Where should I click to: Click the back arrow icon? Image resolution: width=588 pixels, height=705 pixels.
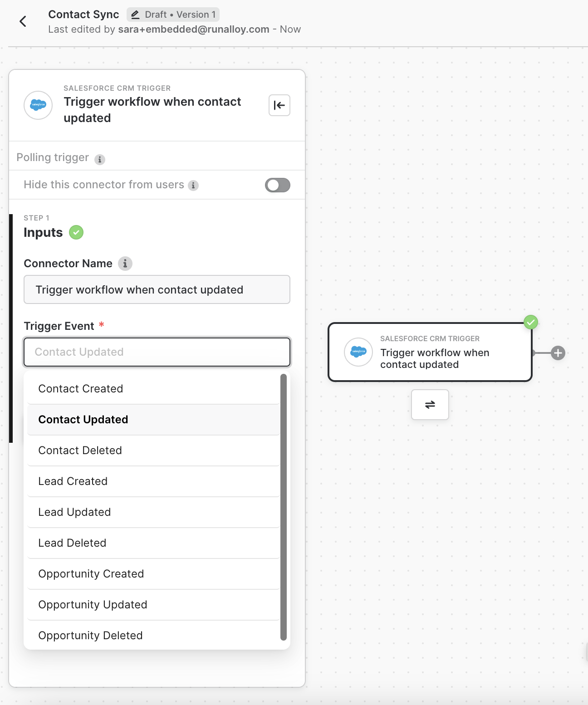click(23, 21)
